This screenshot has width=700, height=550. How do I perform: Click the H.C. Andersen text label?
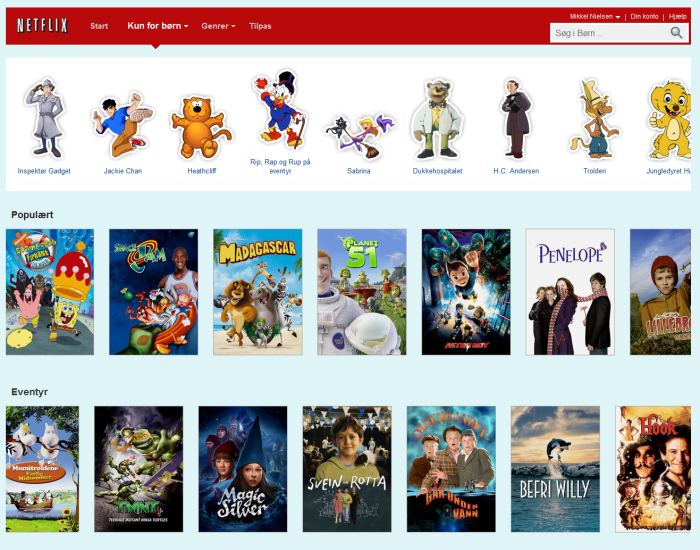[x=516, y=171]
